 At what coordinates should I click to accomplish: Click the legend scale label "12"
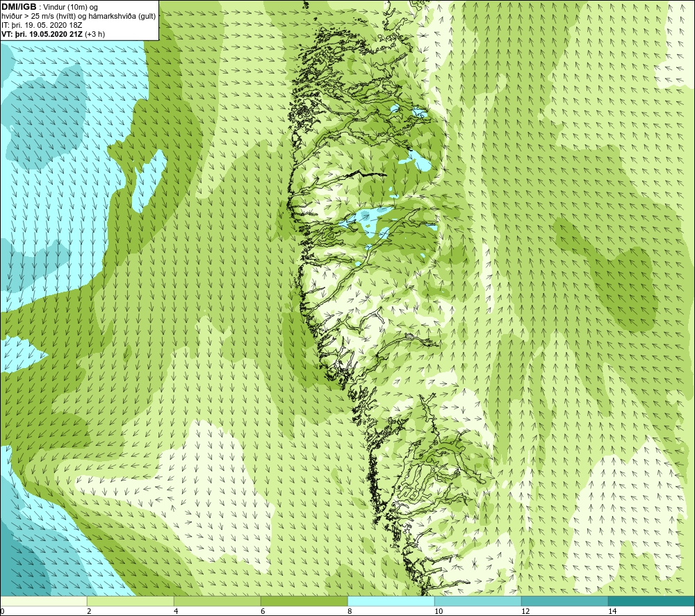tap(525, 611)
